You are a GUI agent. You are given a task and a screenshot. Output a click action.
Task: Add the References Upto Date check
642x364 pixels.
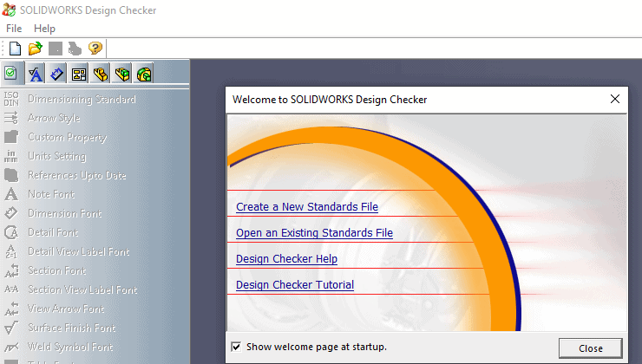tap(66, 175)
